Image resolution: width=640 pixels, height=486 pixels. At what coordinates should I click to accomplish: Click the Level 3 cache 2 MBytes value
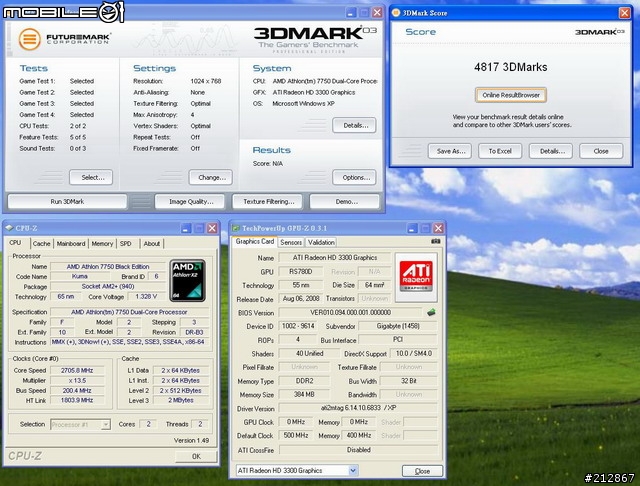pyautogui.click(x=181, y=400)
